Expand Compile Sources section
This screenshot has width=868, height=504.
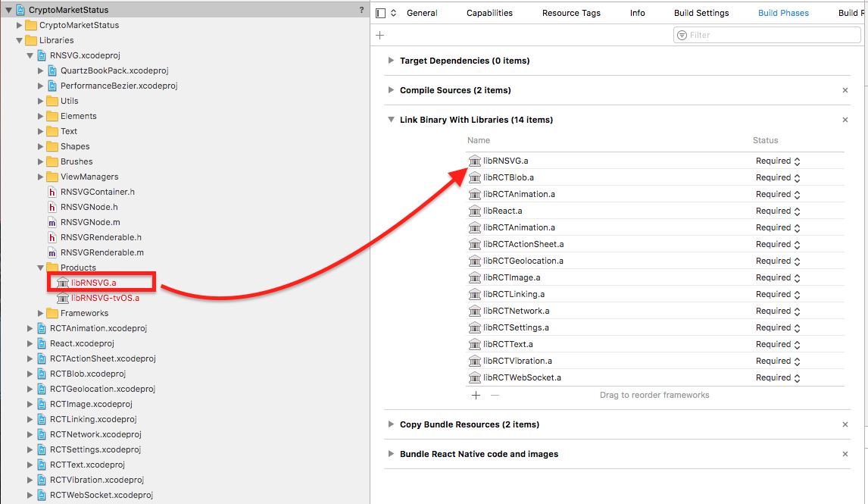pos(391,89)
